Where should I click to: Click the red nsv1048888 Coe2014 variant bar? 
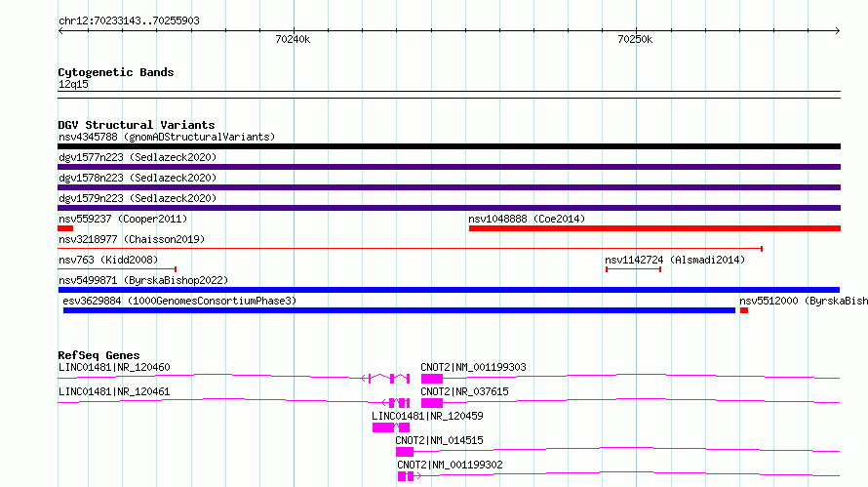(654, 228)
